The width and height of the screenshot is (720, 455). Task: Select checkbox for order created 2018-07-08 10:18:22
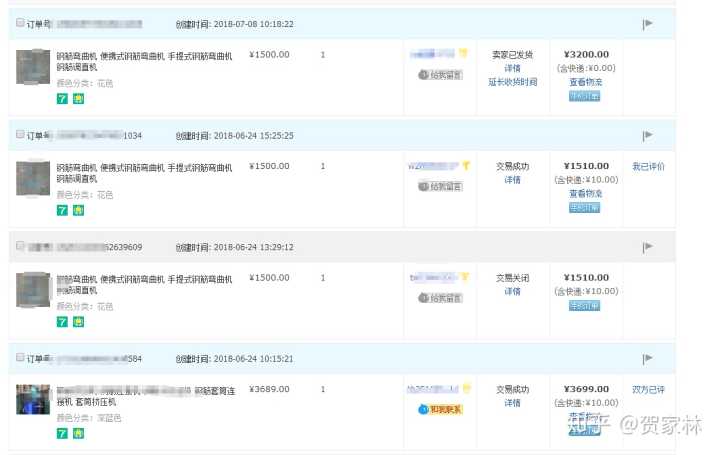[x=20, y=22]
